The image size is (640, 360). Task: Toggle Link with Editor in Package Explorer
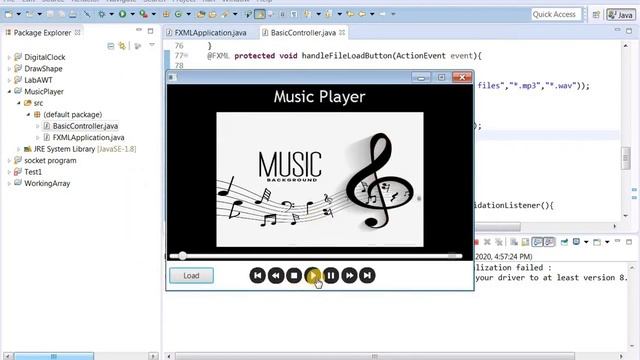click(x=122, y=46)
